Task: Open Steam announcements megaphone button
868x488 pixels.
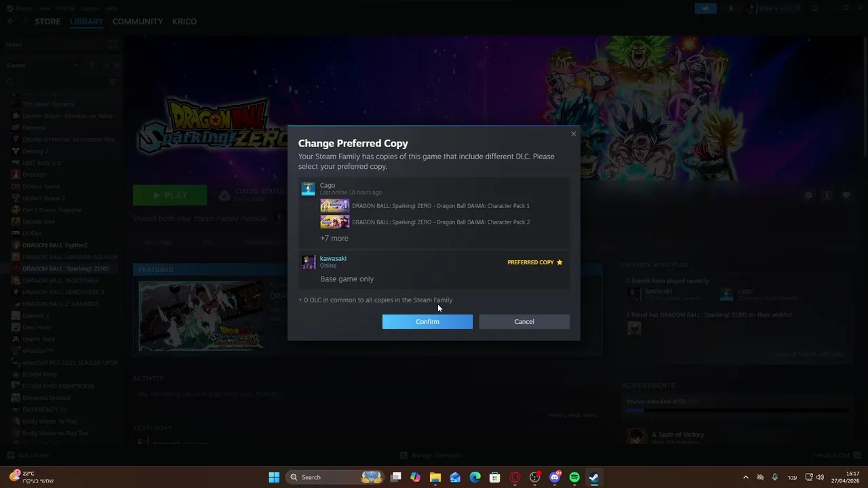Action: [x=705, y=8]
